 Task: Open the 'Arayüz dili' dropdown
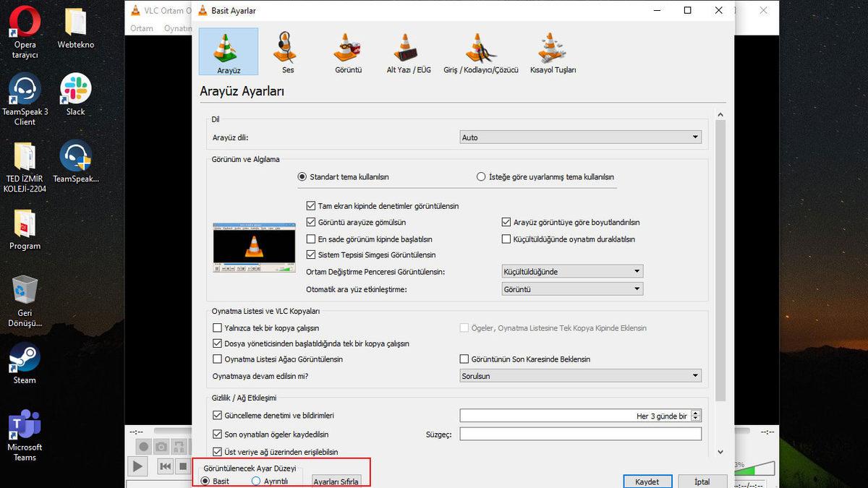click(x=579, y=137)
